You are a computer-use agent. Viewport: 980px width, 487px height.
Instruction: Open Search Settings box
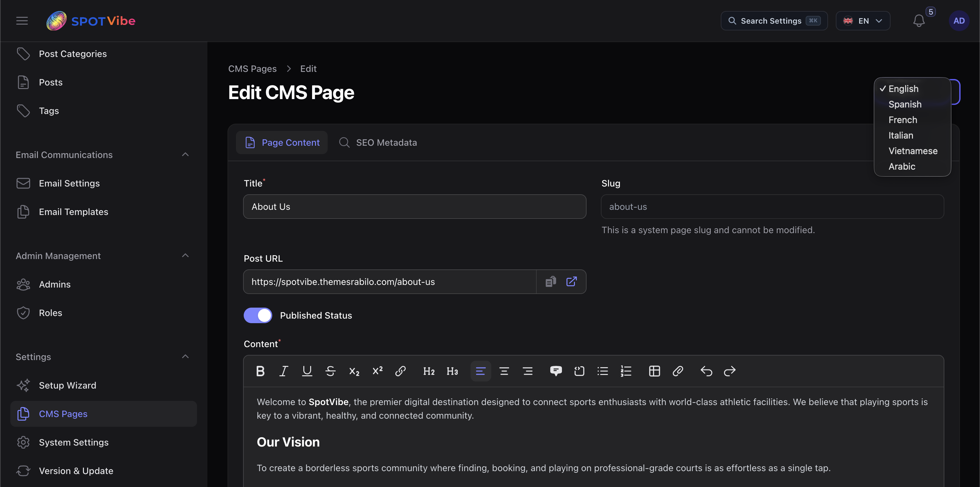point(774,21)
